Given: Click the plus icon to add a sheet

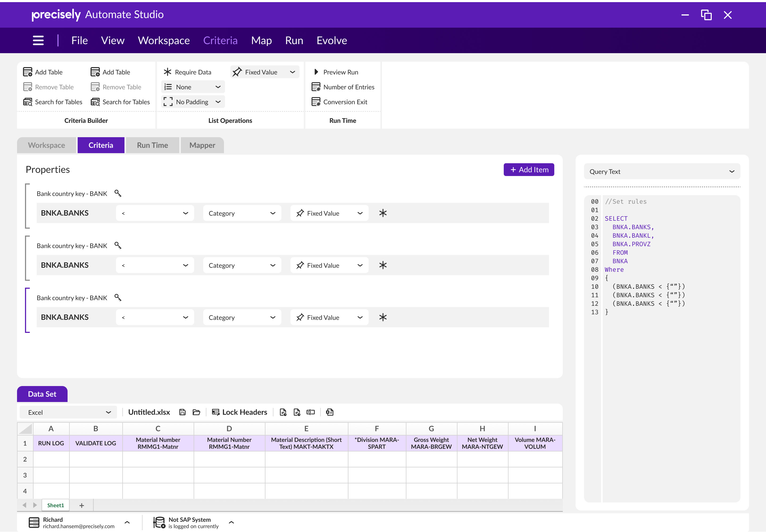Looking at the screenshot, I should [x=82, y=506].
